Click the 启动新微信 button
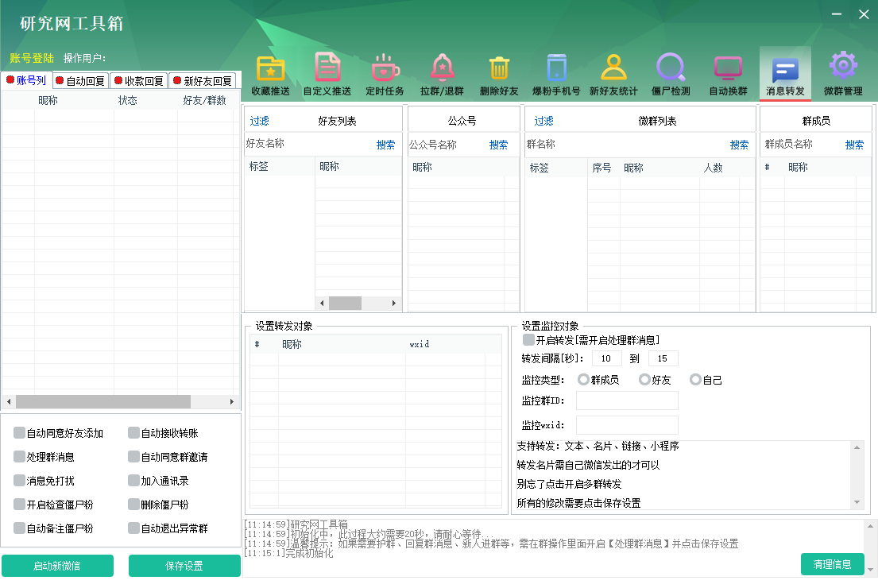Viewport: 878px width, 588px height. click(57, 566)
